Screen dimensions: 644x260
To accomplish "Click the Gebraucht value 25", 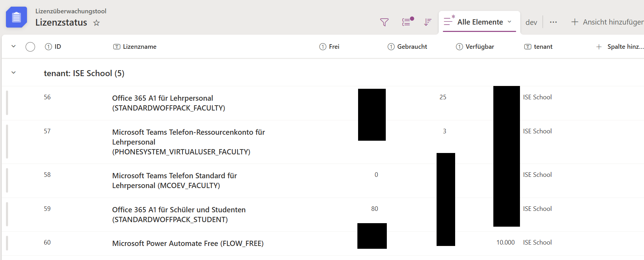I will point(443,97).
